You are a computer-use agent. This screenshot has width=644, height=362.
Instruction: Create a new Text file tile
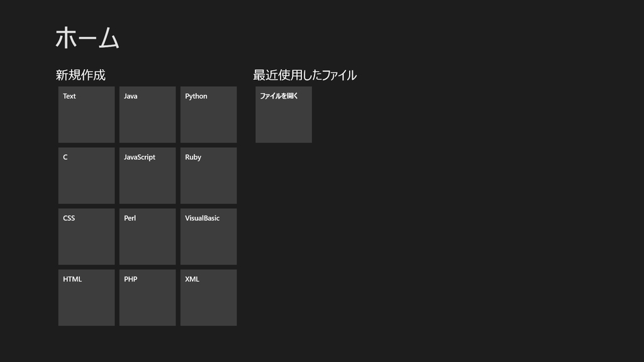click(x=86, y=114)
